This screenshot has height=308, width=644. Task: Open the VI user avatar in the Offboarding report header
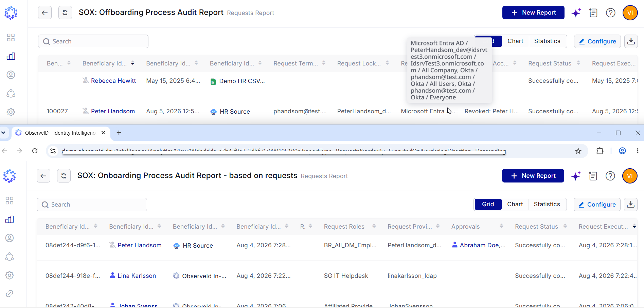[x=630, y=13]
